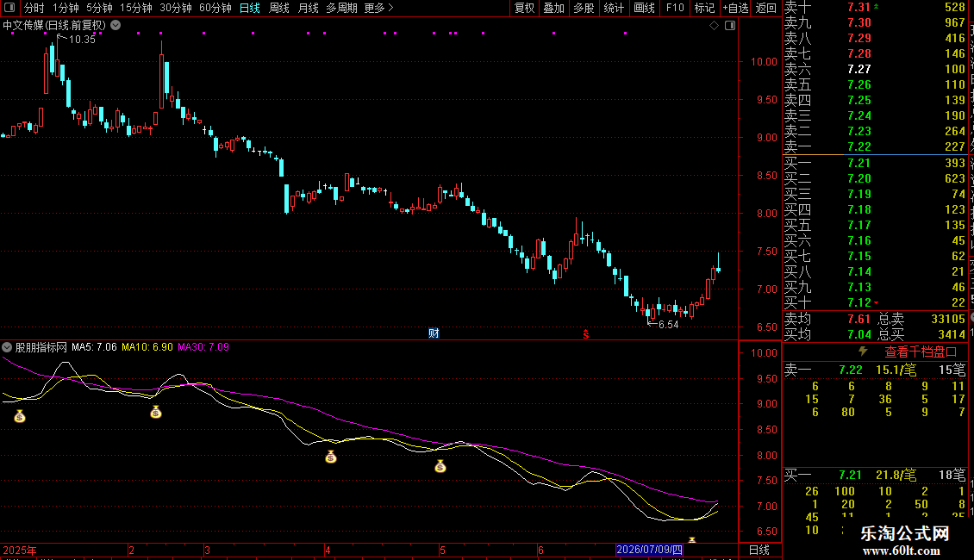This screenshot has height=560, width=974.
Task: Click the 叠加 overlay button
Action: (554, 8)
